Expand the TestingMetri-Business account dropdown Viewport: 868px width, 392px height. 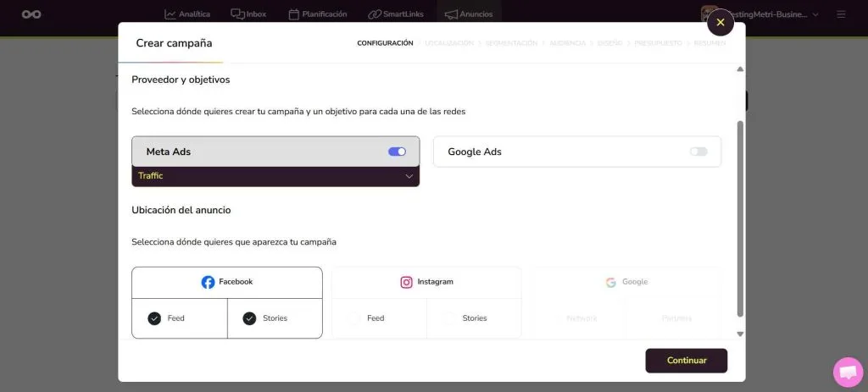pyautogui.click(x=815, y=14)
